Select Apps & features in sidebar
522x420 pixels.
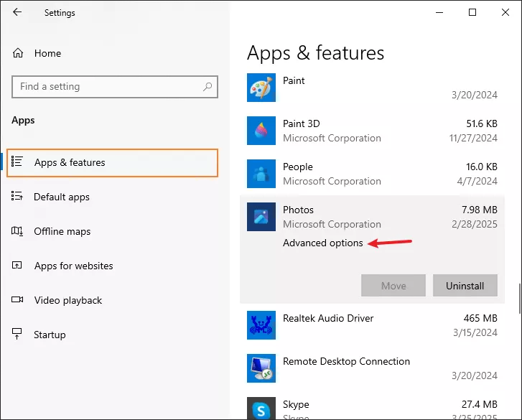pyautogui.click(x=113, y=163)
